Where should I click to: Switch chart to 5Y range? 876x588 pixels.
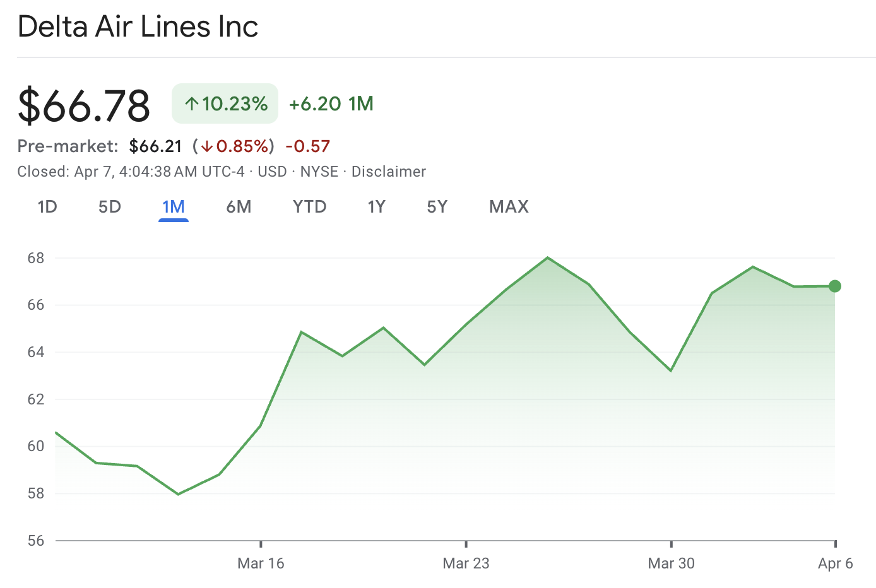pyautogui.click(x=437, y=207)
